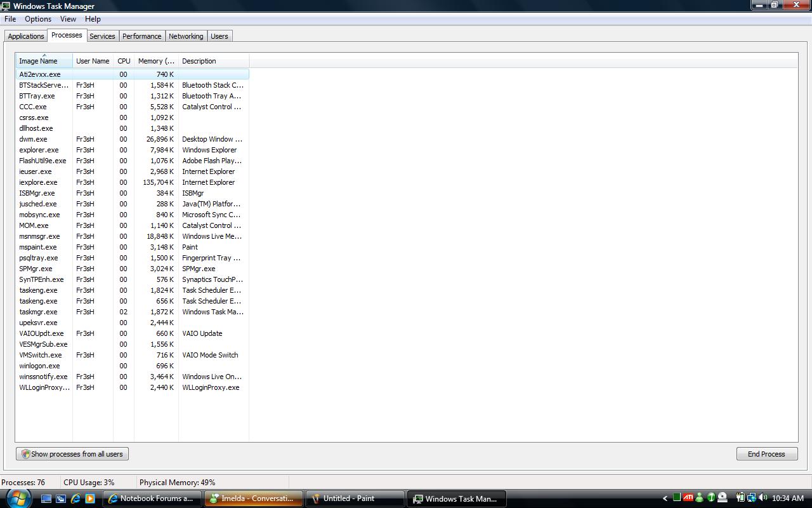Select the Processes tab
The width and height of the screenshot is (812, 508).
coord(67,35)
